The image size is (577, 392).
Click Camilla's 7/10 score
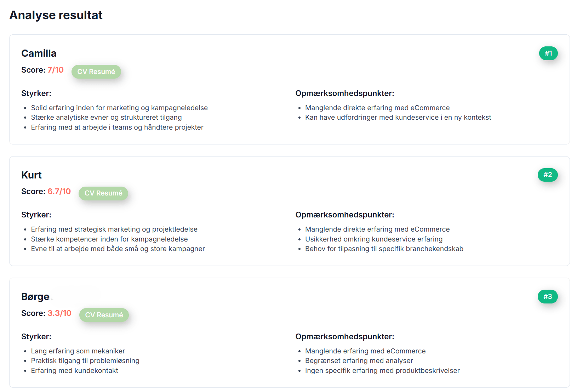coord(56,70)
